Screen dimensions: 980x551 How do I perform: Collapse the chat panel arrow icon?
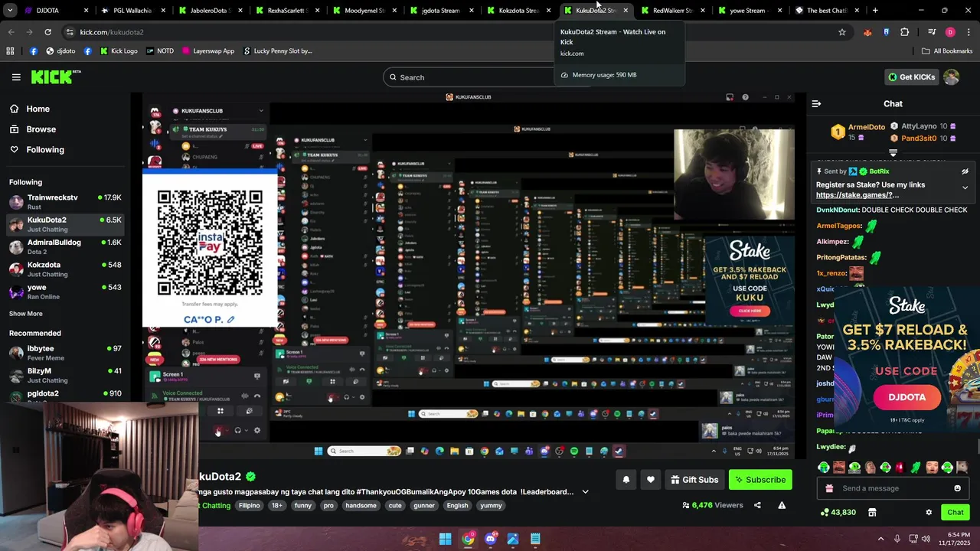coord(816,103)
